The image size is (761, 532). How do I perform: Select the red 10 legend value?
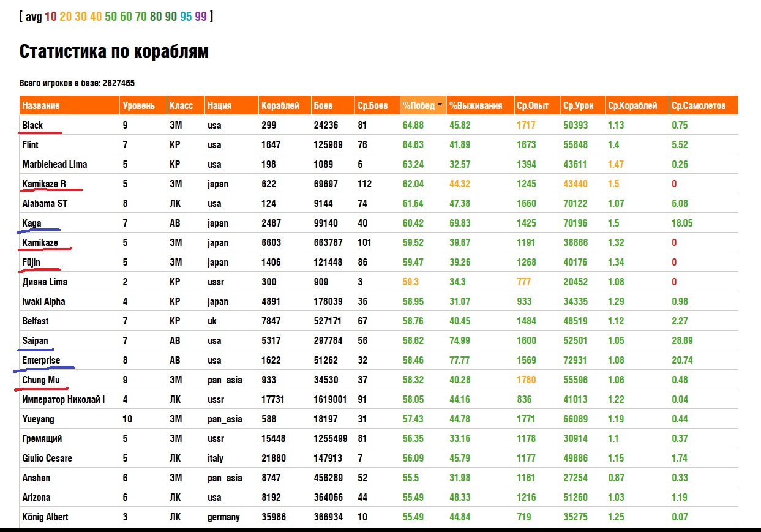coord(51,17)
